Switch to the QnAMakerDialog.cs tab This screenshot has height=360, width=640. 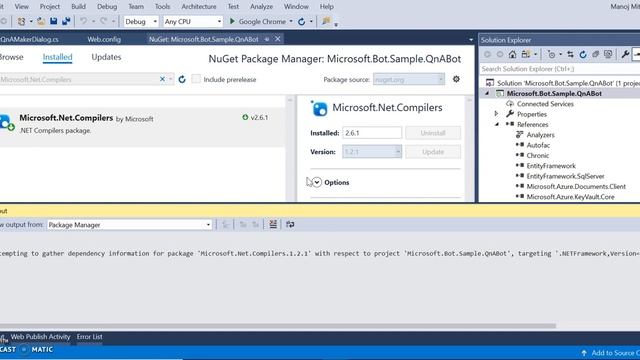[29, 39]
